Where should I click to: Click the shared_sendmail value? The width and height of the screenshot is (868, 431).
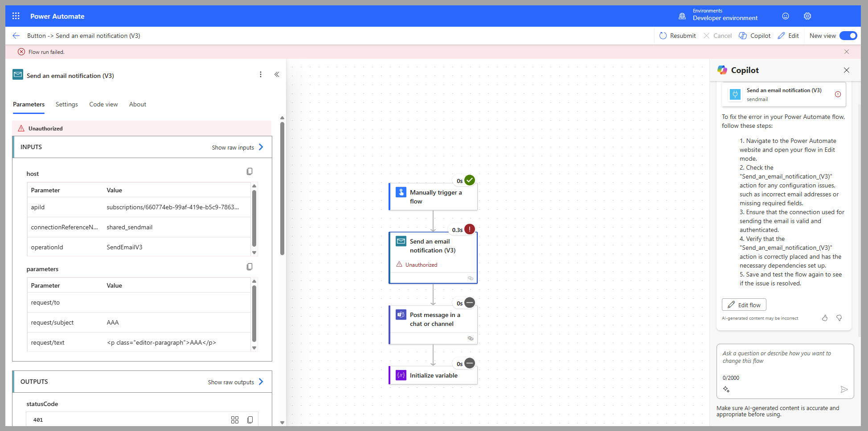pyautogui.click(x=130, y=227)
